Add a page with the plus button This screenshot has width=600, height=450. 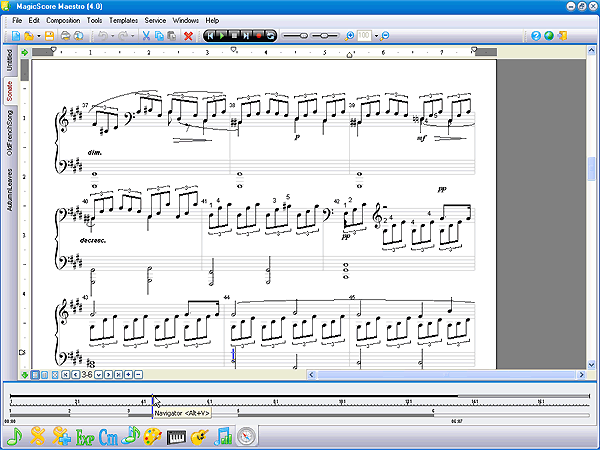(128, 375)
